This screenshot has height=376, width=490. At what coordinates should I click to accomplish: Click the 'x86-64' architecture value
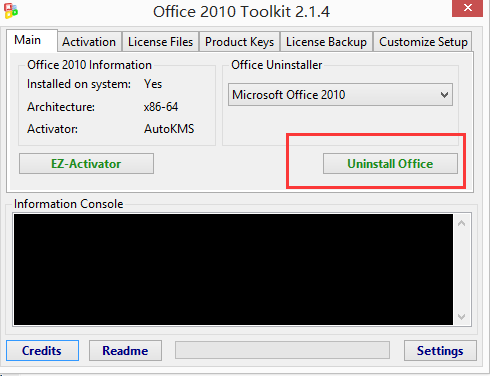click(161, 107)
